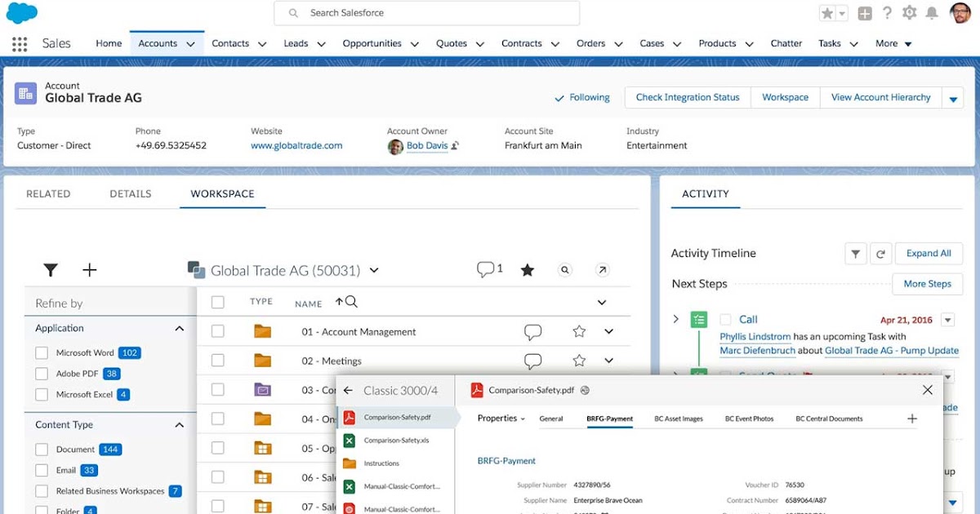Switch to the Details tab

[x=131, y=194]
